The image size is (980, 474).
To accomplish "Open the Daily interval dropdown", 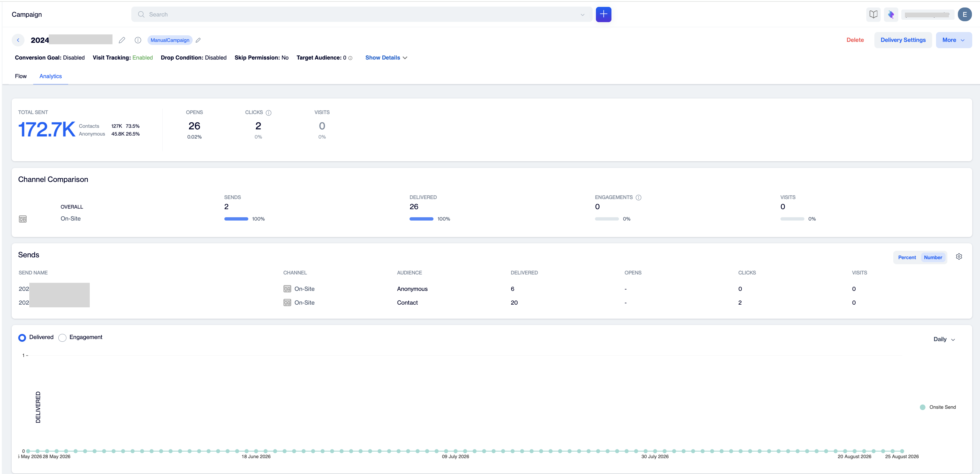I will 944,339.
